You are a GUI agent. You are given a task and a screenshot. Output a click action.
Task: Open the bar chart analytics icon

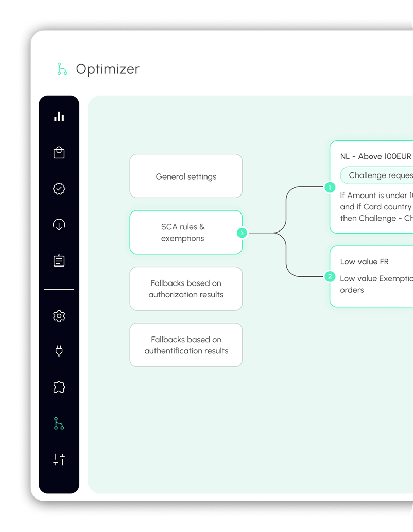59,116
